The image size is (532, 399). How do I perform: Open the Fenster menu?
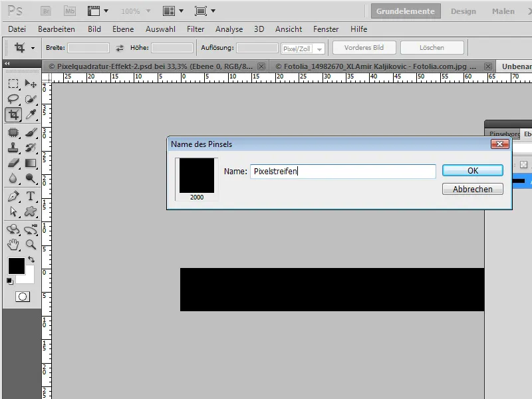click(x=326, y=29)
